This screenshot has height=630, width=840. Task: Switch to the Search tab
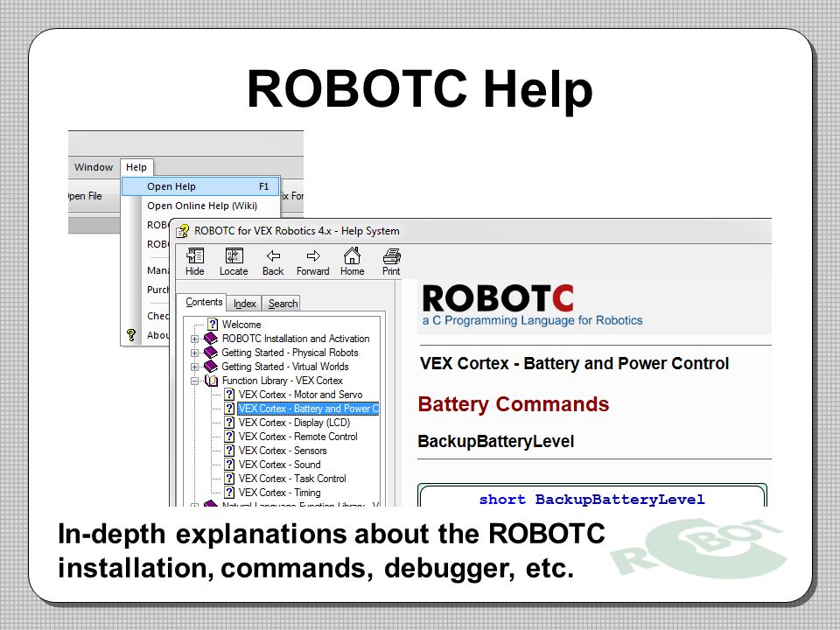(283, 304)
